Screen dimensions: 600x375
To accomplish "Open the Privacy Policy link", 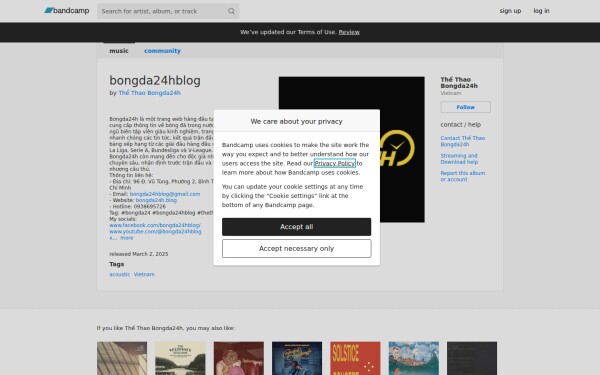I will [x=334, y=163].
